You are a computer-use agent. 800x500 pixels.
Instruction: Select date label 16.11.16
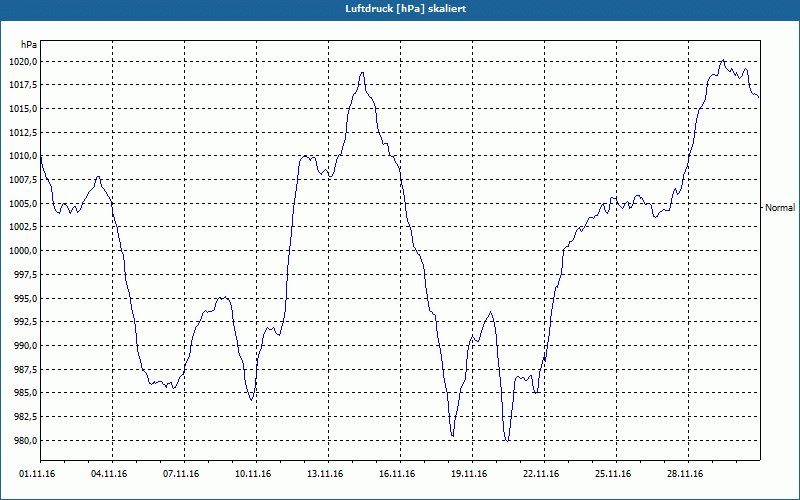pos(397,474)
